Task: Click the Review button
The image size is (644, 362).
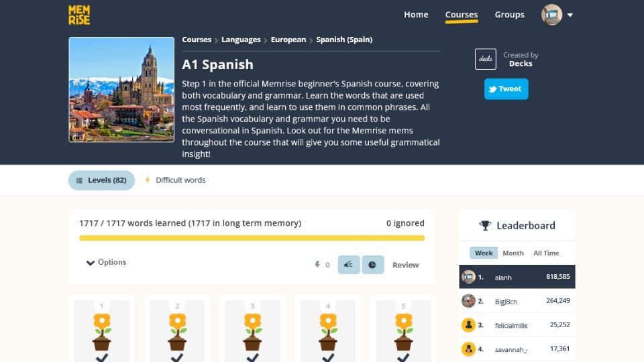Action: tap(405, 265)
